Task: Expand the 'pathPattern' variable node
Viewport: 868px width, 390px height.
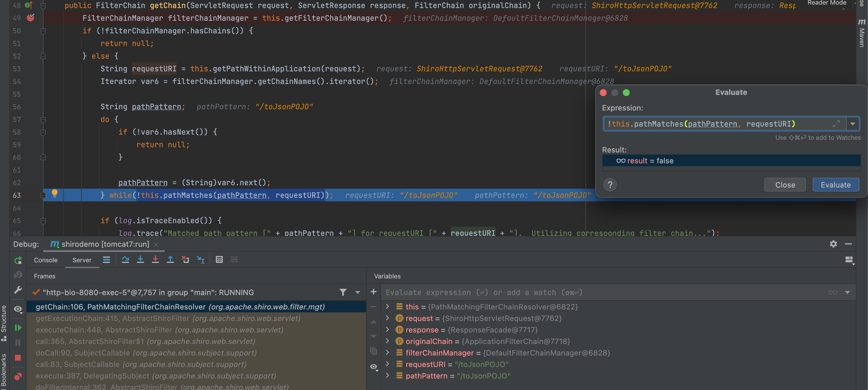Action: coord(387,375)
